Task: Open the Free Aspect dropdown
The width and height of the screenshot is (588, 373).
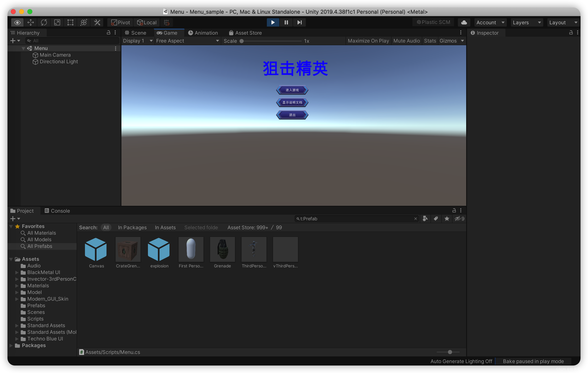Action: 187,41
